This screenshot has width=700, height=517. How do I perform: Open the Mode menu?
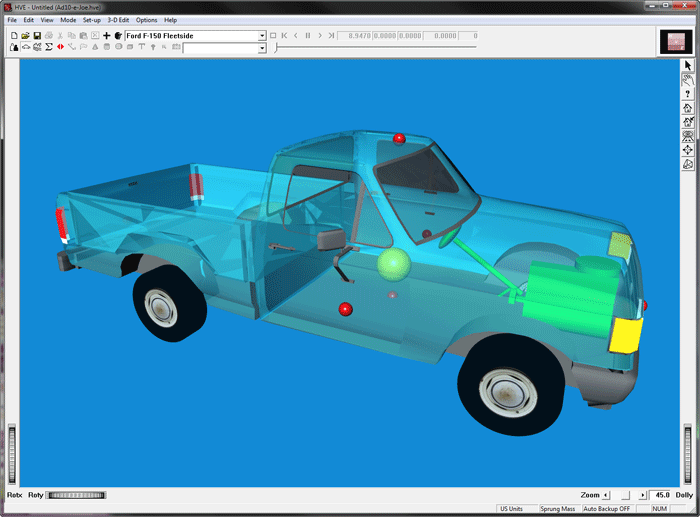point(68,20)
